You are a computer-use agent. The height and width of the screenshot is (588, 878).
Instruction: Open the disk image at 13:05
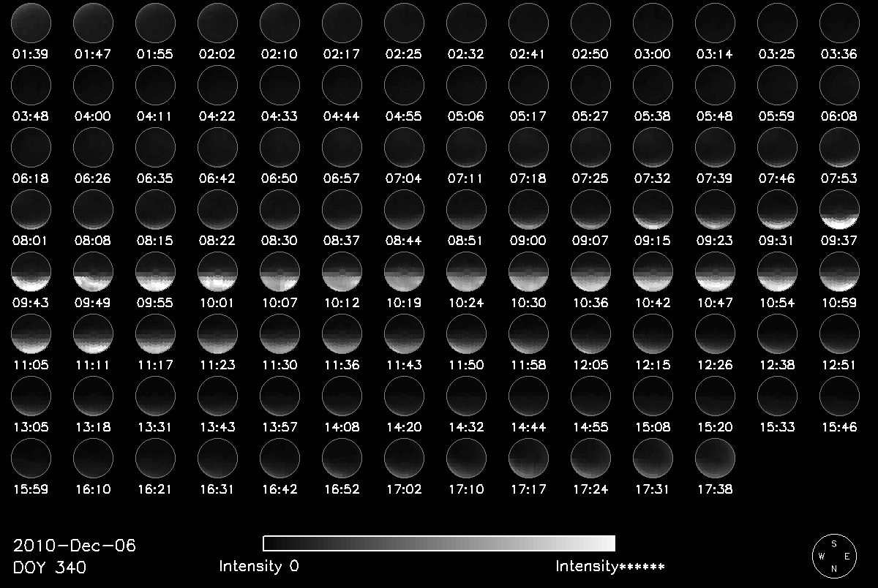(31, 398)
